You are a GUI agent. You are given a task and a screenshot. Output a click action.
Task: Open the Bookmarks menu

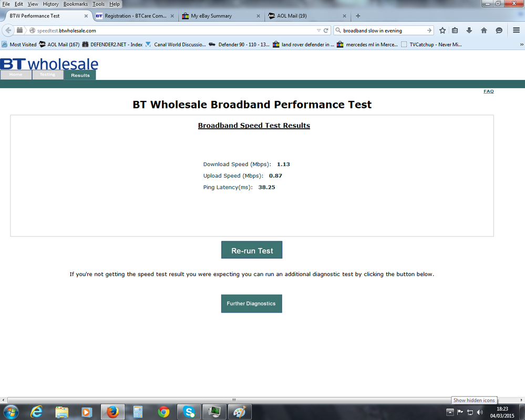pos(75,4)
